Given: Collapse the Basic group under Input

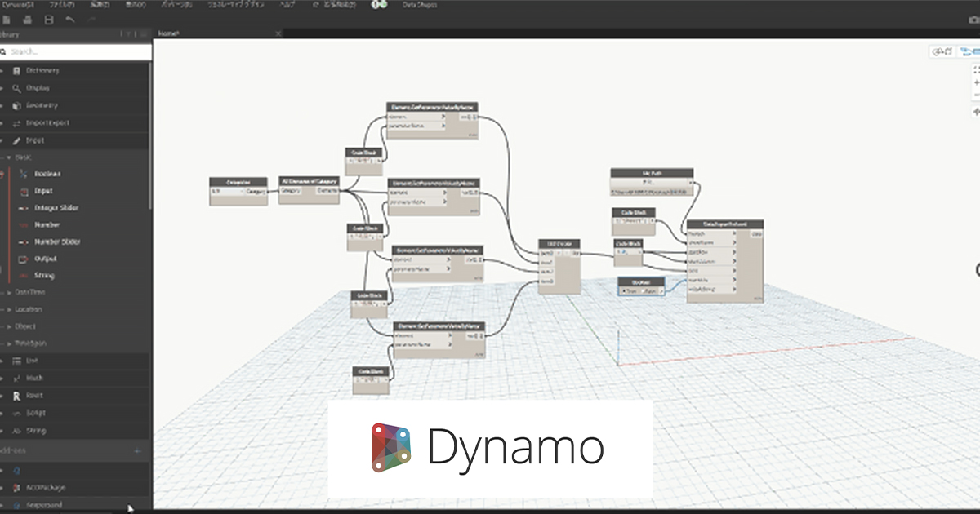Looking at the screenshot, I should click(x=10, y=157).
